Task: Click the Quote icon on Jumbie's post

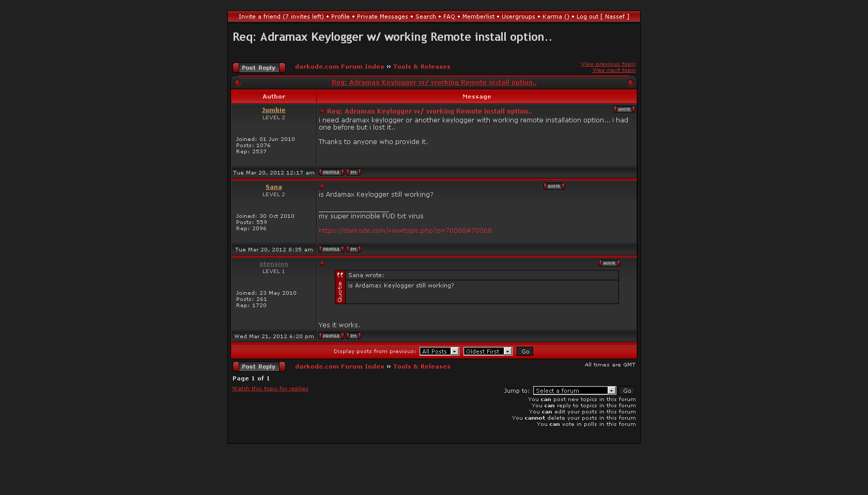Action: [624, 109]
